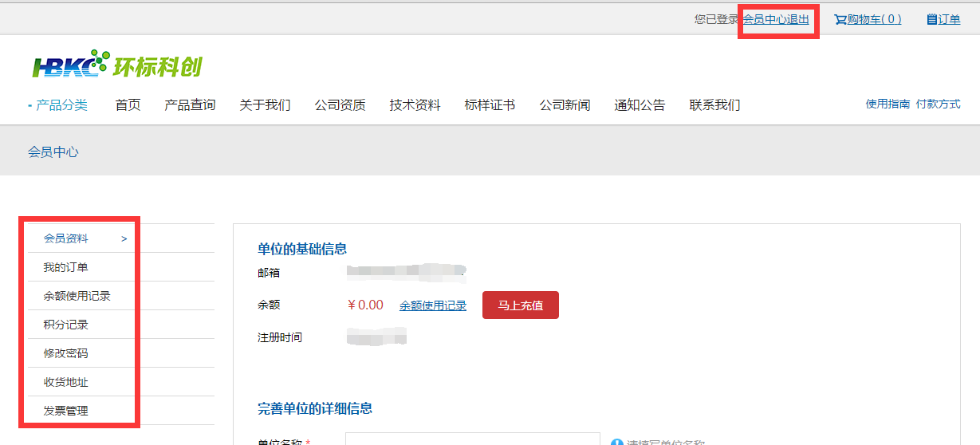Click 余额使用记录 link beside the ¥0.00 balance
Screen dimensions: 980x445
[433, 305]
